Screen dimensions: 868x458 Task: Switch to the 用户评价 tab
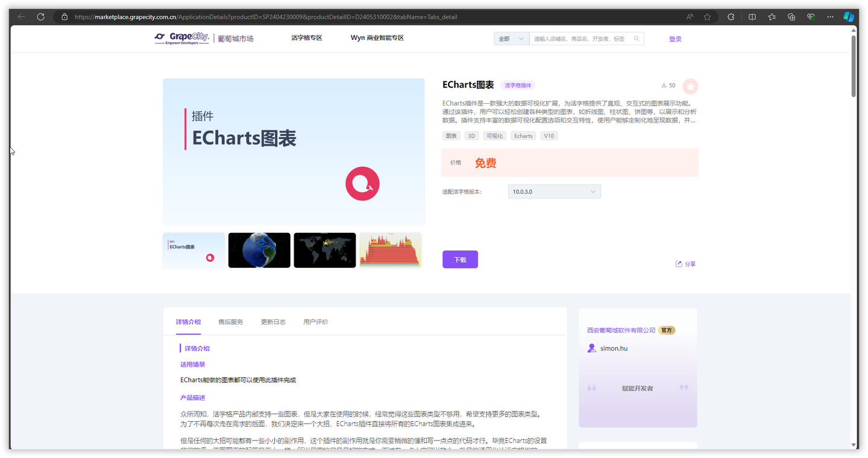coord(315,322)
